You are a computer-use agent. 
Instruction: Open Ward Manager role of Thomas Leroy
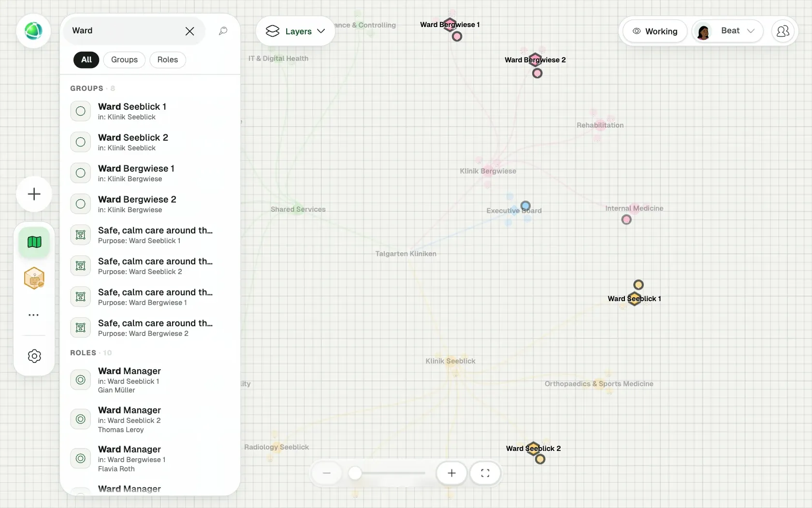150,420
